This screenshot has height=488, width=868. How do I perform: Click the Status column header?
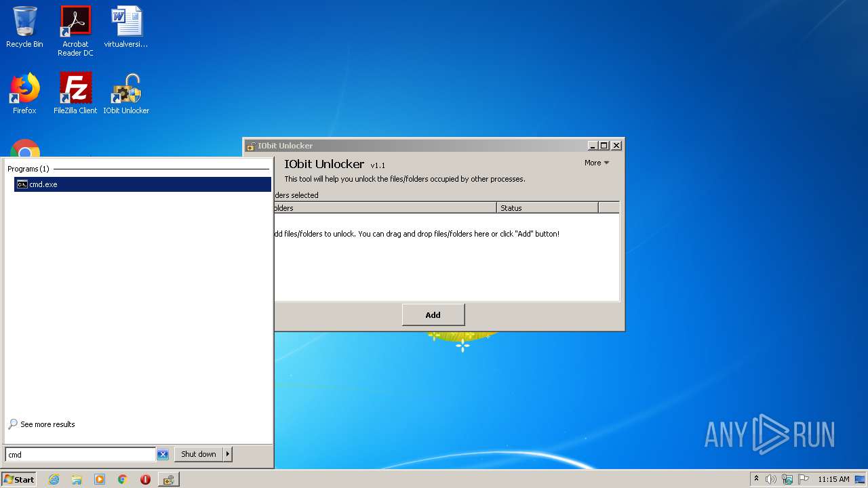(547, 208)
